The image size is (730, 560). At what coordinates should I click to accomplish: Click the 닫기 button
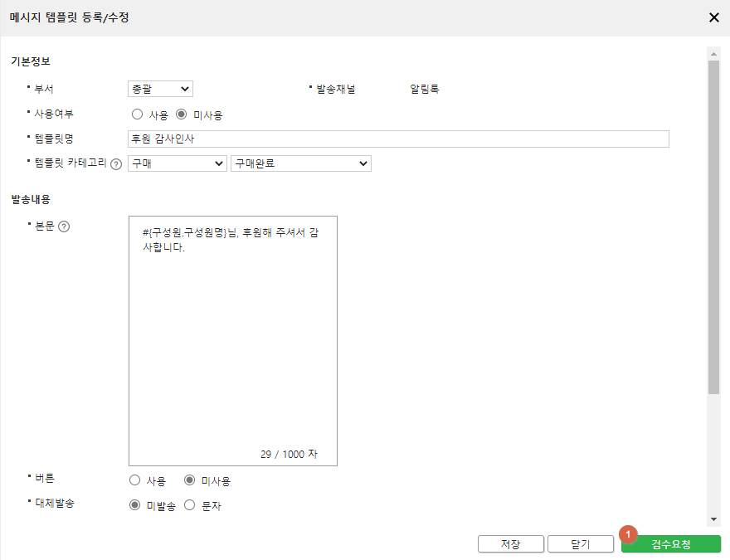(581, 543)
